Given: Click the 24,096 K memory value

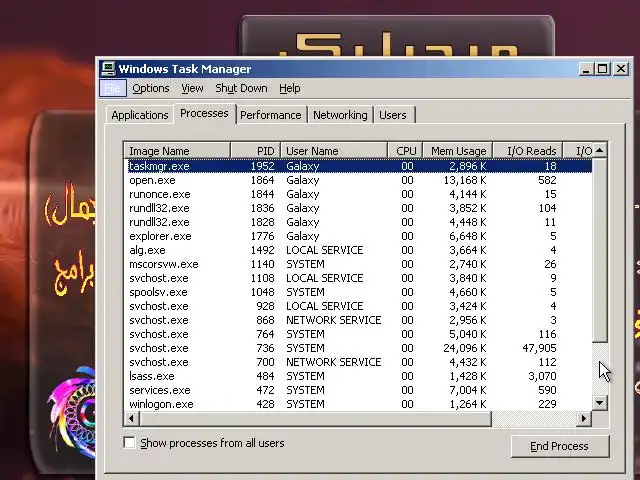Looking at the screenshot, I should tap(465, 348).
